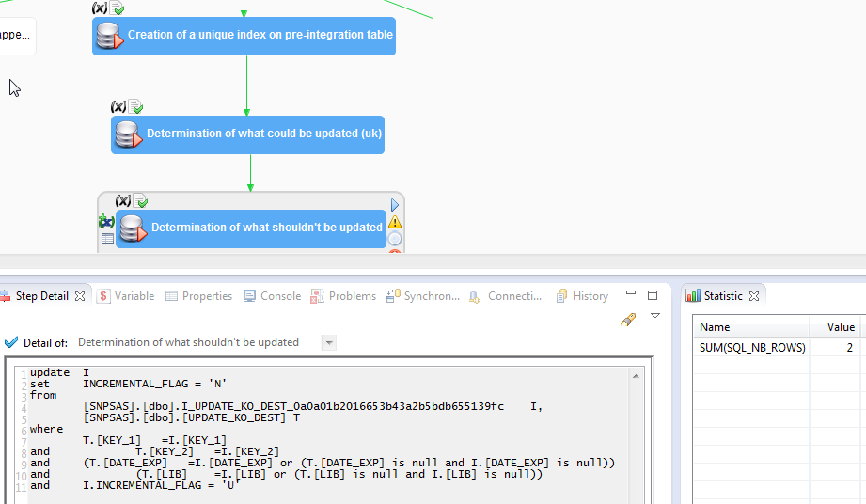This screenshot has height=504, width=866.
Task: Open the History tab
Action: [582, 296]
